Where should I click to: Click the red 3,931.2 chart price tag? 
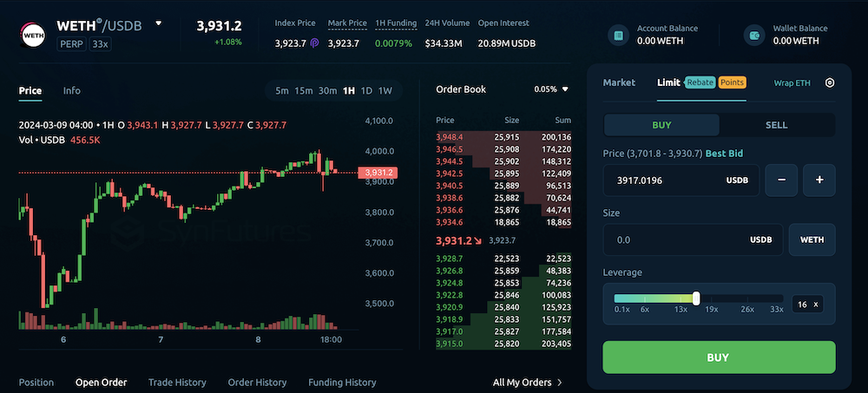pos(378,173)
